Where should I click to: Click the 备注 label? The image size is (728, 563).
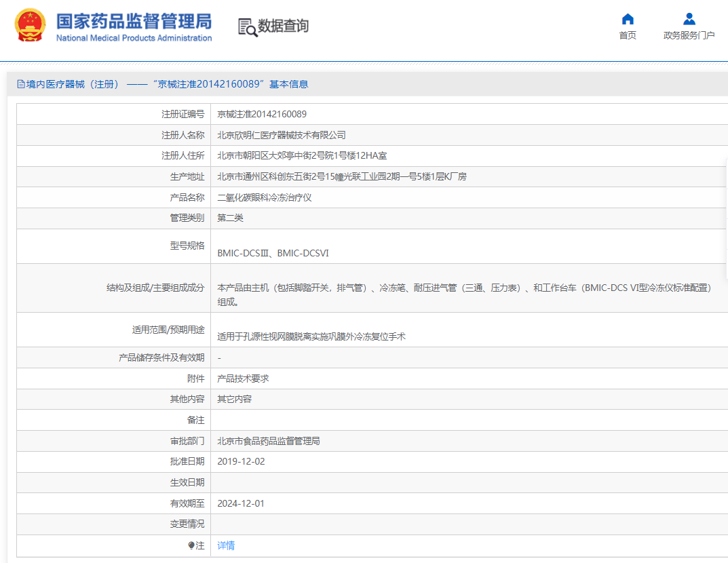[196, 420]
